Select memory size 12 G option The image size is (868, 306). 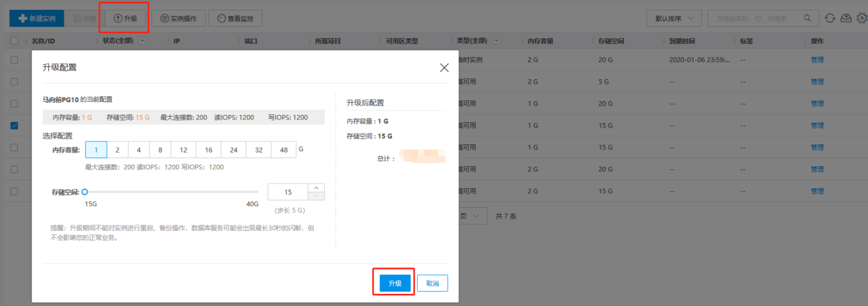pos(183,150)
